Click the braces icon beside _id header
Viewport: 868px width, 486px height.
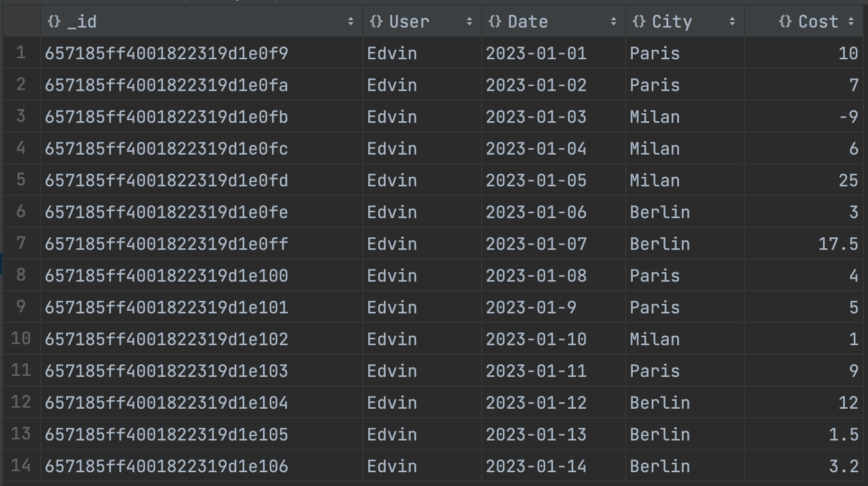point(54,22)
